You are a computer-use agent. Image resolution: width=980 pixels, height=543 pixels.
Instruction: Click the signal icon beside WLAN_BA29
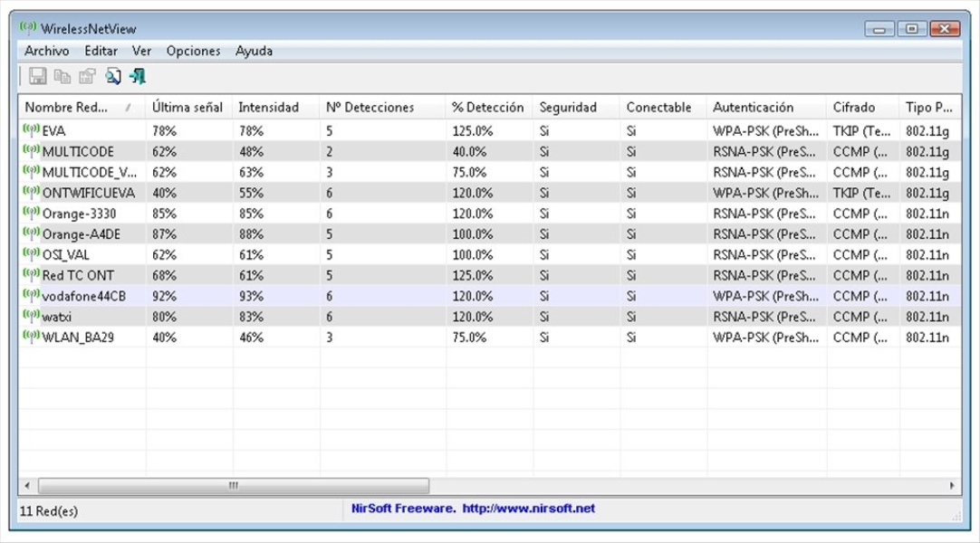pyautogui.click(x=31, y=336)
